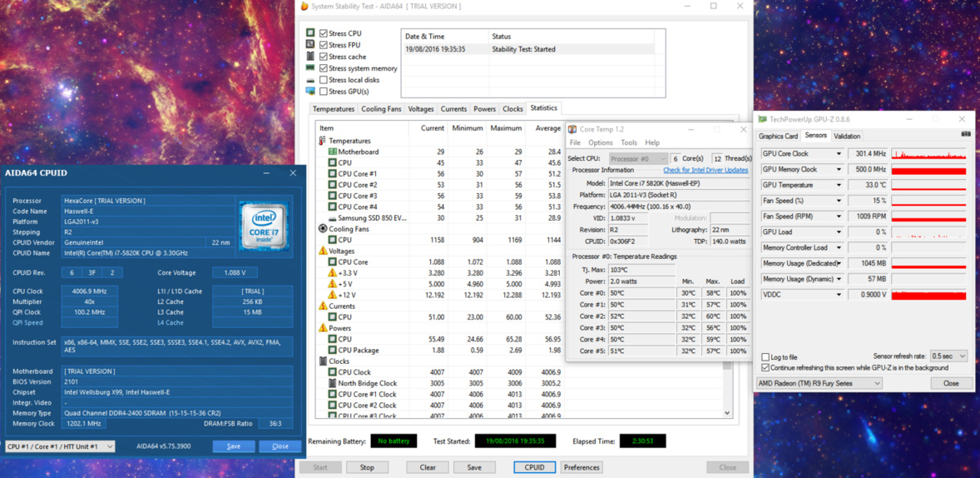The width and height of the screenshot is (980, 478).
Task: Select the Stability Test: Started log entry
Action: (x=529, y=49)
